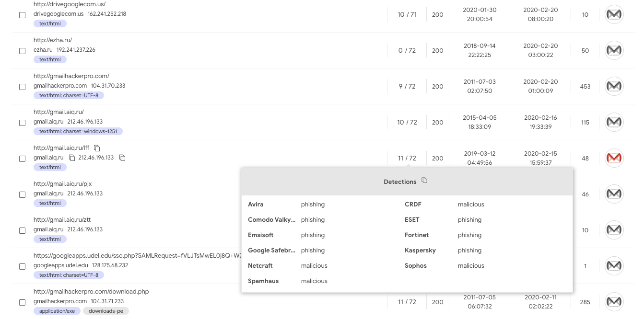Click the 10 / 72 detection ratio
This screenshot has height=319, width=644.
coord(407,122)
